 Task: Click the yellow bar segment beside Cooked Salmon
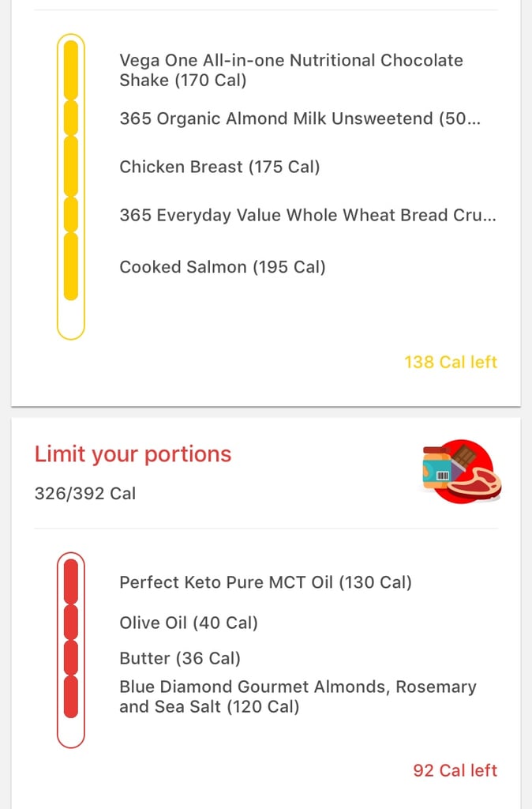point(71,267)
